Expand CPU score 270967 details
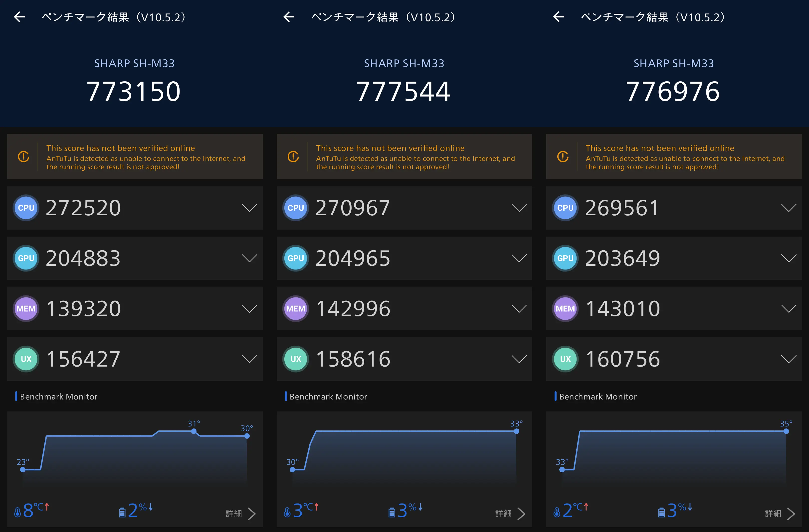The height and width of the screenshot is (532, 809). click(519, 208)
